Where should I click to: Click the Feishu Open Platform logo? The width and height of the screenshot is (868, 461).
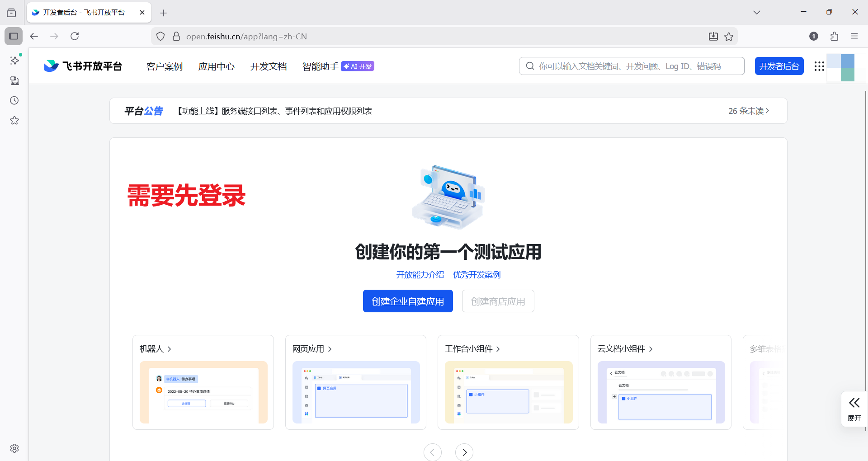tap(83, 66)
